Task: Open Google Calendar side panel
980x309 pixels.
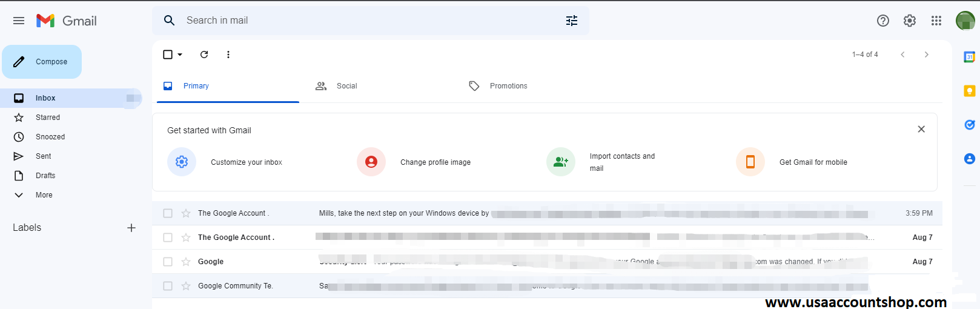Action: click(x=969, y=57)
